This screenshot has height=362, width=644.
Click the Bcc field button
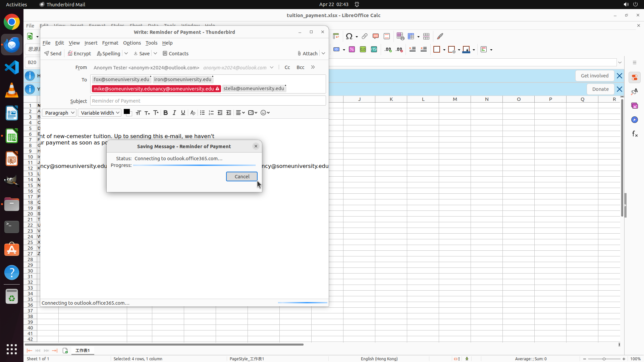(300, 67)
